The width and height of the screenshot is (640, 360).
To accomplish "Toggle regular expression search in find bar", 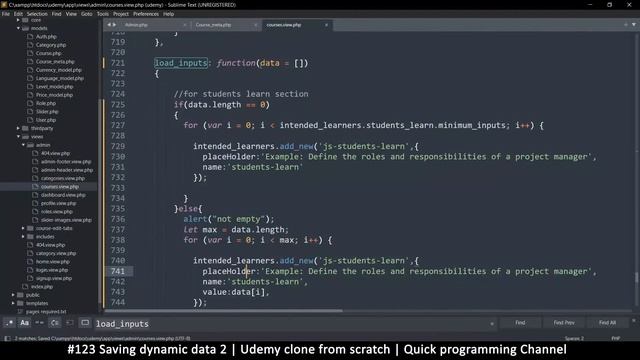I will click(x=9, y=323).
